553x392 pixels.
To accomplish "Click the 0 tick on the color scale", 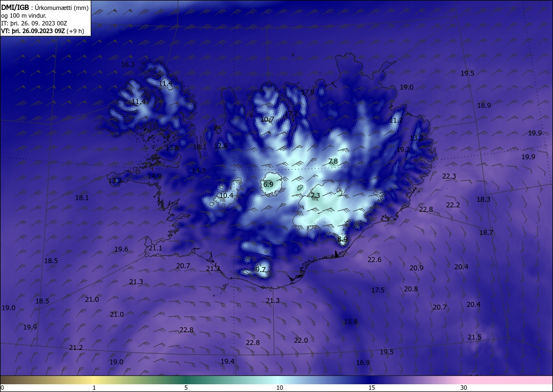I will [x=2, y=388].
